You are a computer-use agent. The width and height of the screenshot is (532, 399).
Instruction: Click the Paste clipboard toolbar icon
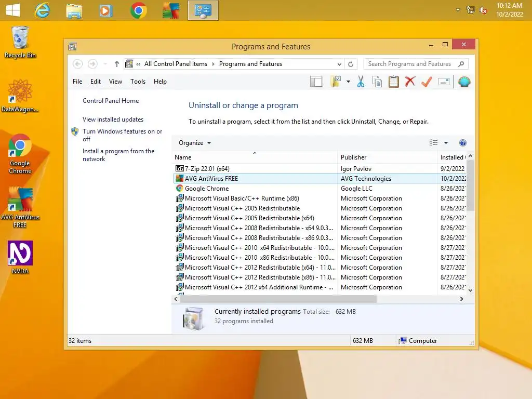click(x=394, y=82)
